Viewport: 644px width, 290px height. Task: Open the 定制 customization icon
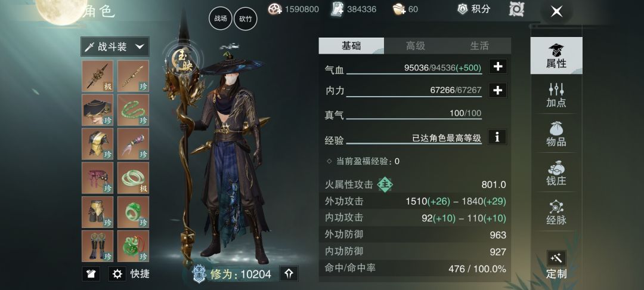click(556, 264)
